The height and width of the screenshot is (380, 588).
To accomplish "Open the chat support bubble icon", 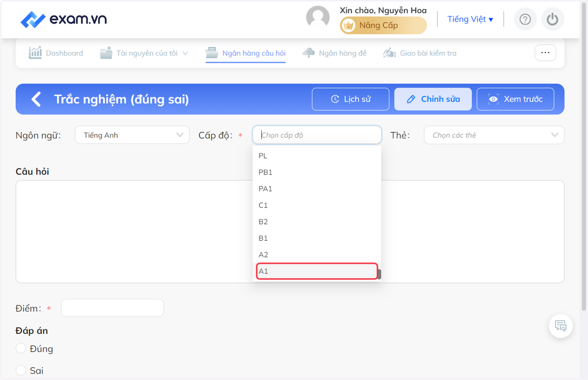I will pos(561,326).
